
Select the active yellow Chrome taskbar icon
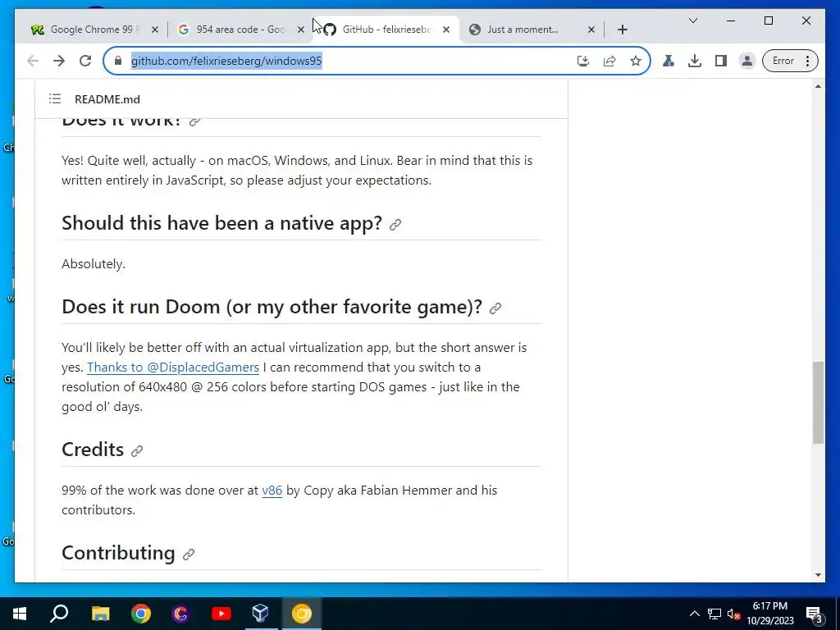302,614
